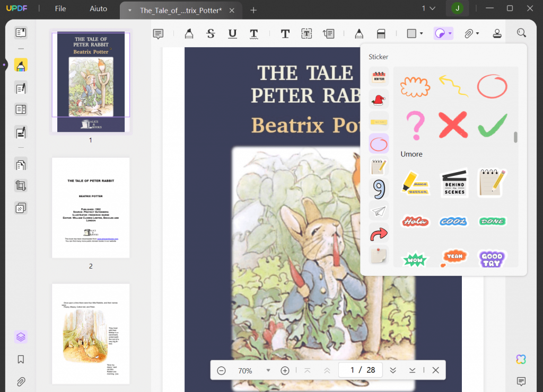Go to the next page

(393, 370)
